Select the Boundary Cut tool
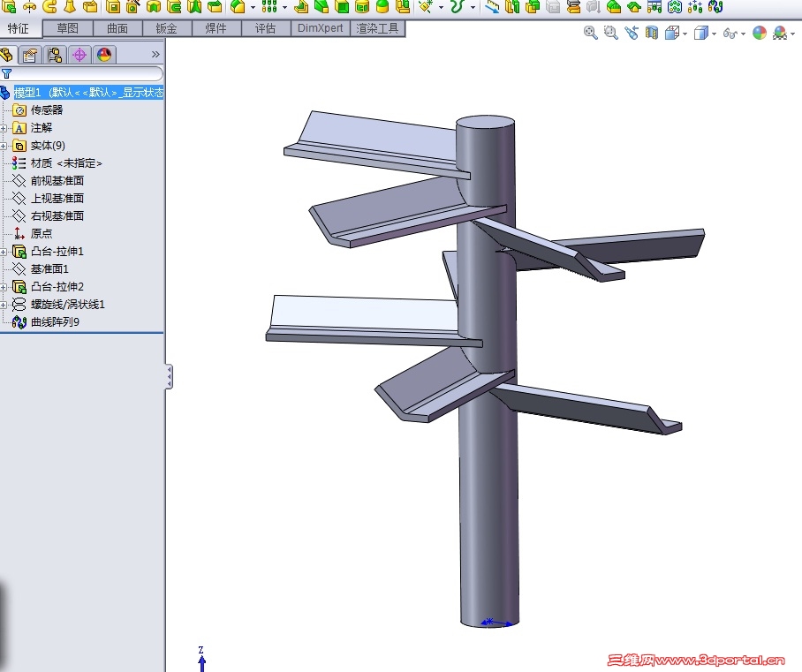 (215, 7)
